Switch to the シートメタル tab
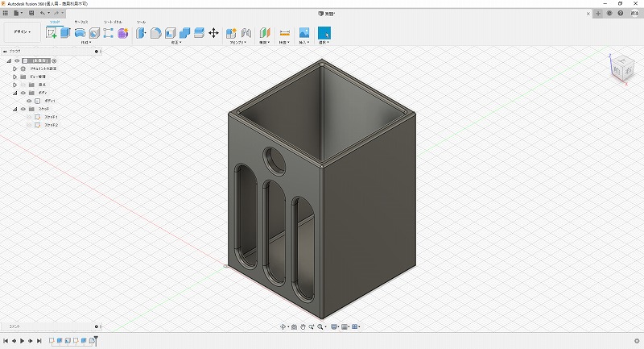 click(x=114, y=22)
